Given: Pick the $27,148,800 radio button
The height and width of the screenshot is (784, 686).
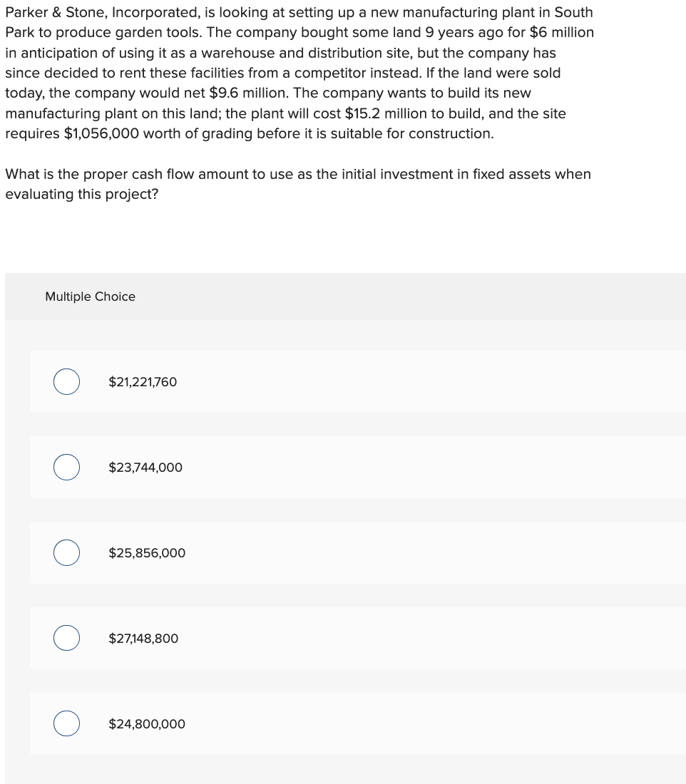Looking at the screenshot, I should coord(66,638).
